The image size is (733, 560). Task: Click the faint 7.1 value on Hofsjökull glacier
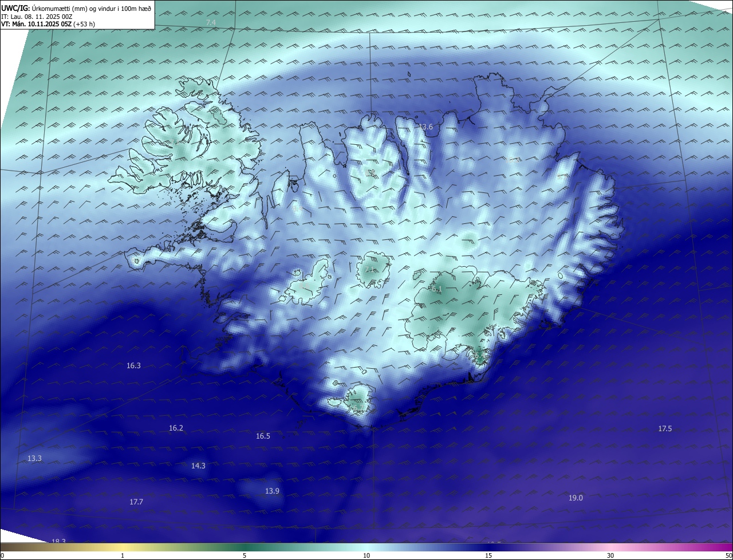[370, 269]
